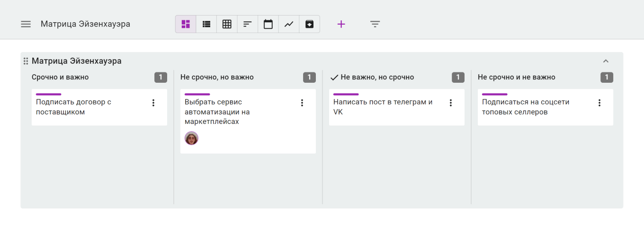Click purple label on Выбрать сервис card
The height and width of the screenshot is (234, 644).
pyautogui.click(x=197, y=95)
